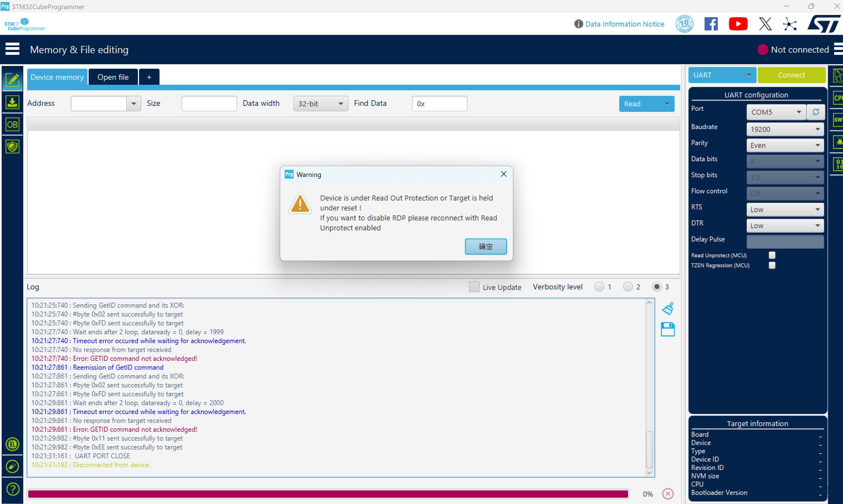Screen dimensions: 843x504
Task: Click the red Not connected status indicator
Action: [763, 50]
